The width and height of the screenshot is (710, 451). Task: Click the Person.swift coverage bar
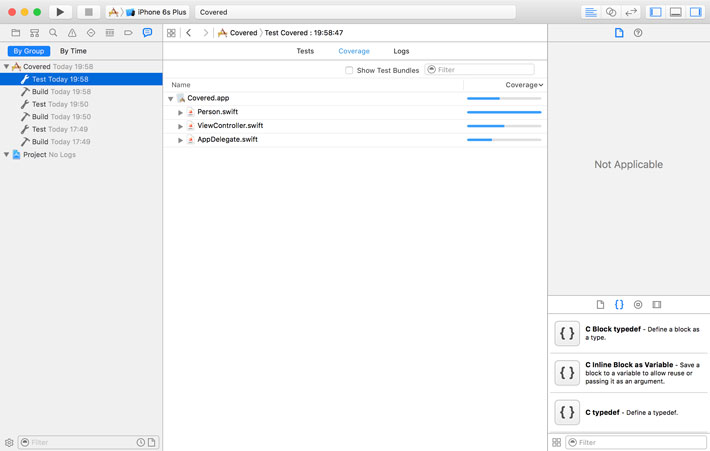(x=504, y=112)
